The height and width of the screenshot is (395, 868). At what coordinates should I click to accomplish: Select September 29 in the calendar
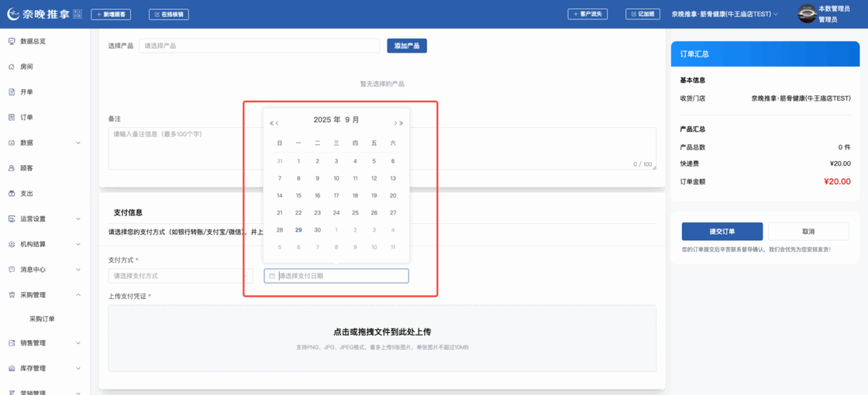pyautogui.click(x=298, y=230)
